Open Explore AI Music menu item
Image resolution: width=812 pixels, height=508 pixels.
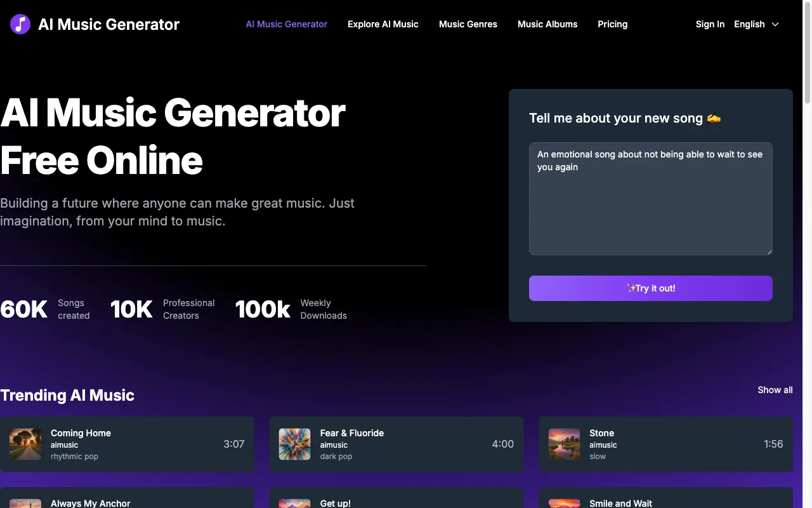point(383,24)
